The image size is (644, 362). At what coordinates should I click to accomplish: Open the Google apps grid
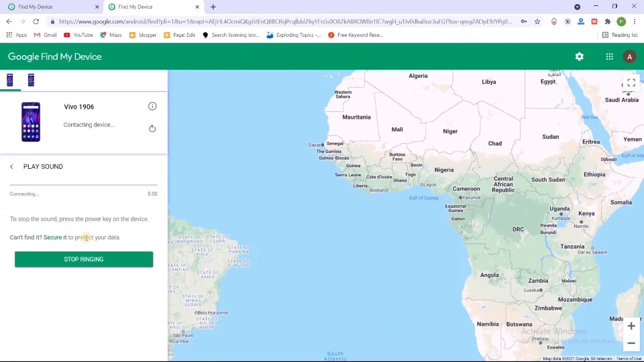click(x=610, y=56)
